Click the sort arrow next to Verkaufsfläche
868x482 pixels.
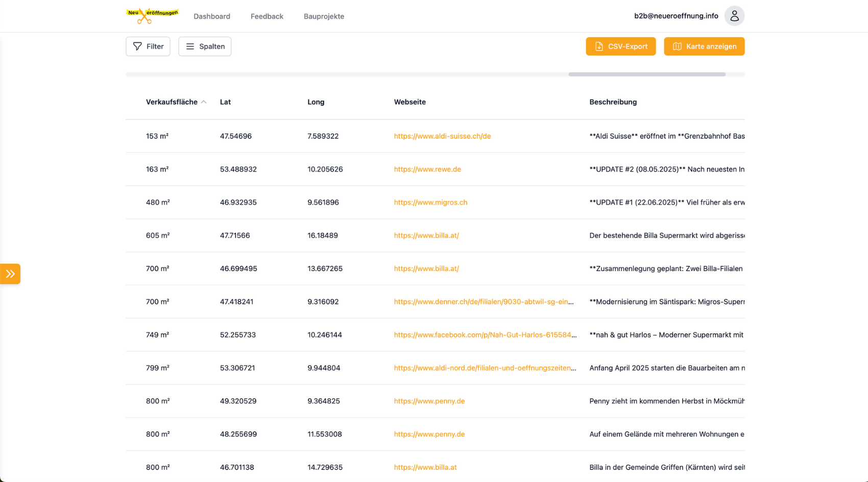tap(204, 102)
